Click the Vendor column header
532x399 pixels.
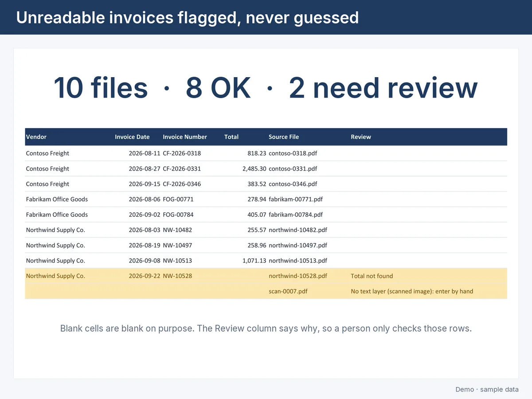[x=36, y=137]
